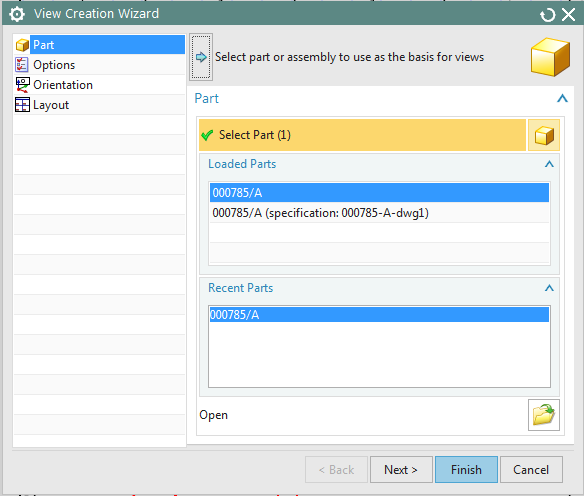Open the wizard settings gear icon
The height and width of the screenshot is (496, 584).
tap(17, 14)
